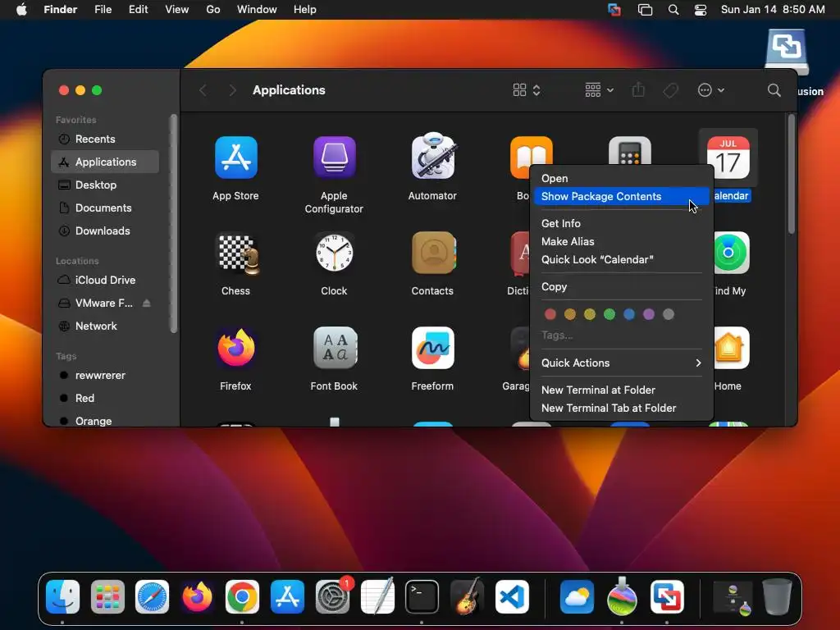840x630 pixels.
Task: Open Control Center in menu bar
Action: [x=701, y=10]
